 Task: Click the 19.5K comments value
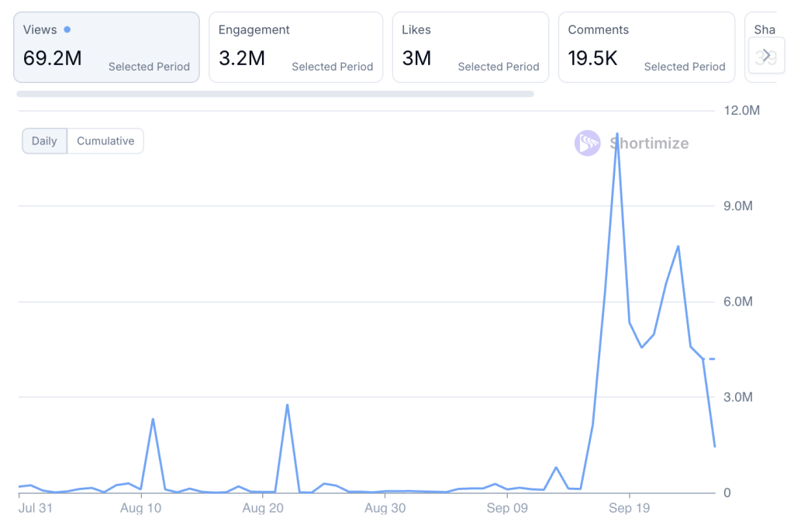[592, 58]
